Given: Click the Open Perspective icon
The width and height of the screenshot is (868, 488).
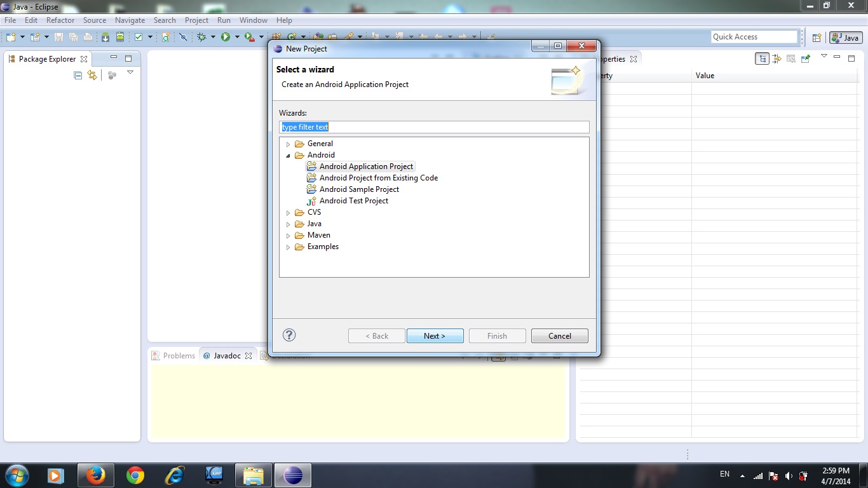Looking at the screenshot, I should [x=817, y=37].
